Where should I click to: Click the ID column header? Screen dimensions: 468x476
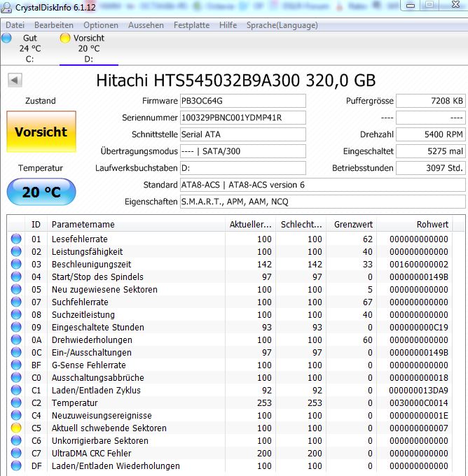[36, 224]
